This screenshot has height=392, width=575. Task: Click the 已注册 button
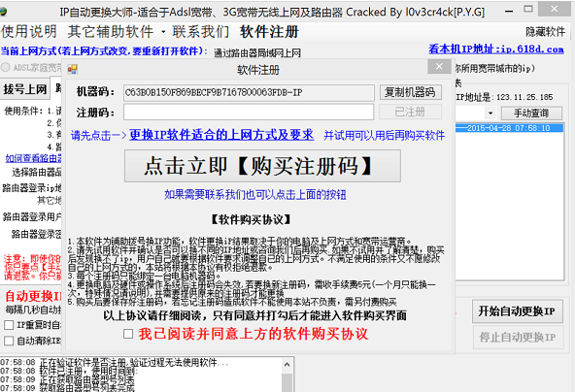pos(410,112)
